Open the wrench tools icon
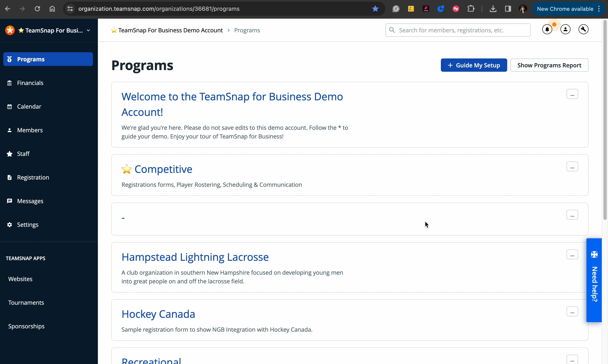Screen dimensions: 608x364 coord(583,30)
